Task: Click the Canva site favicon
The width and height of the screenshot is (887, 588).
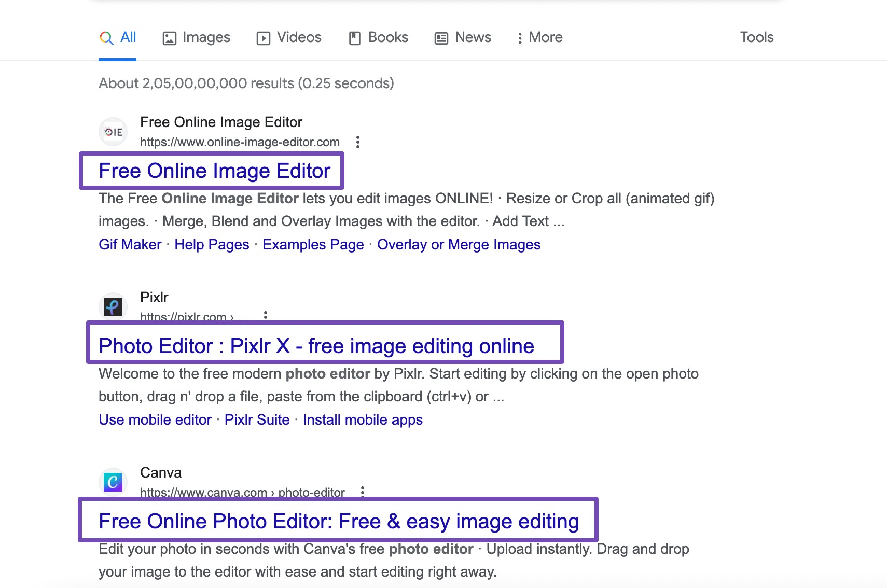Action: (113, 482)
